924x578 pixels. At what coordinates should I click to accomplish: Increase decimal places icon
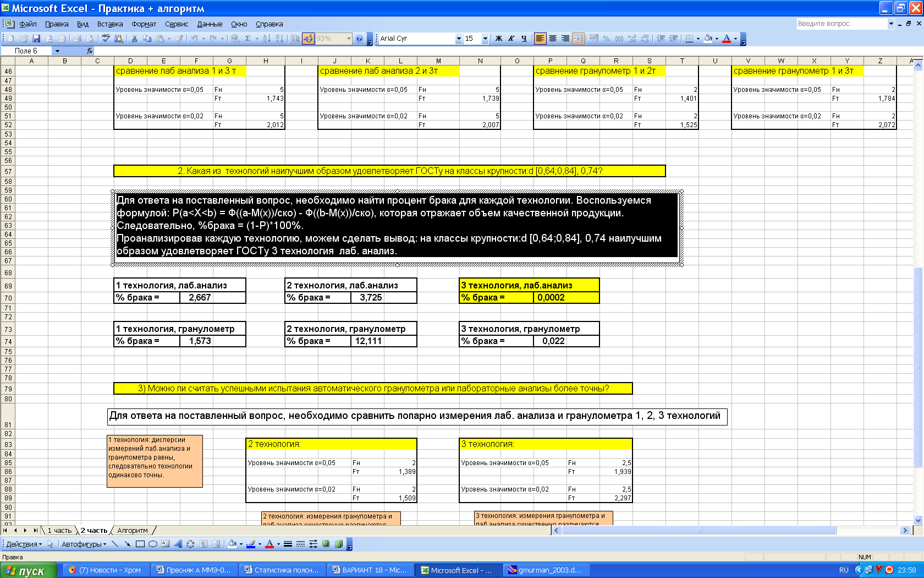coord(632,39)
